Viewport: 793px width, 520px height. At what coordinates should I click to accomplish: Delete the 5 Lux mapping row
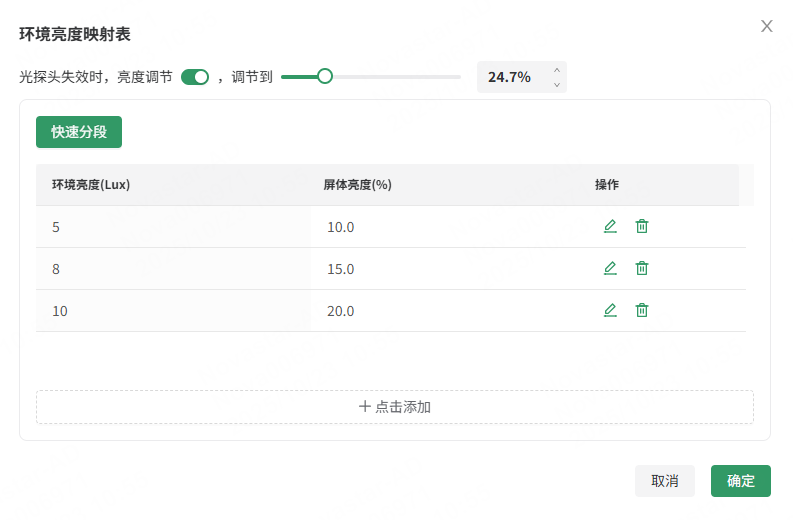point(642,226)
